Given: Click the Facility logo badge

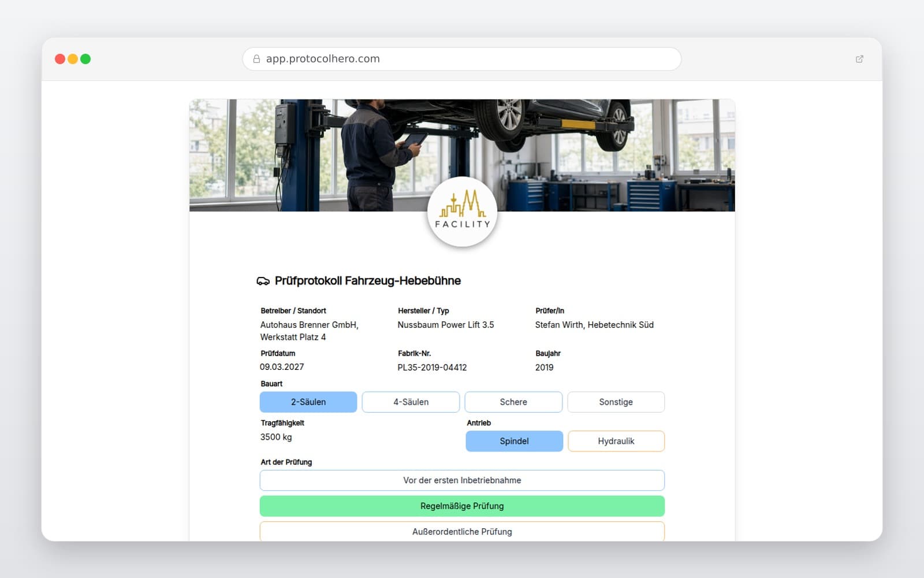Looking at the screenshot, I should pyautogui.click(x=462, y=212).
